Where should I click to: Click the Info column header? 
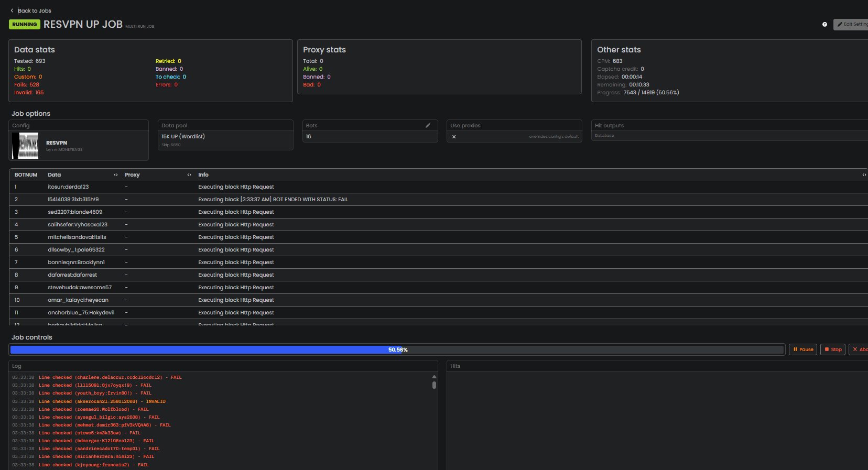point(203,175)
